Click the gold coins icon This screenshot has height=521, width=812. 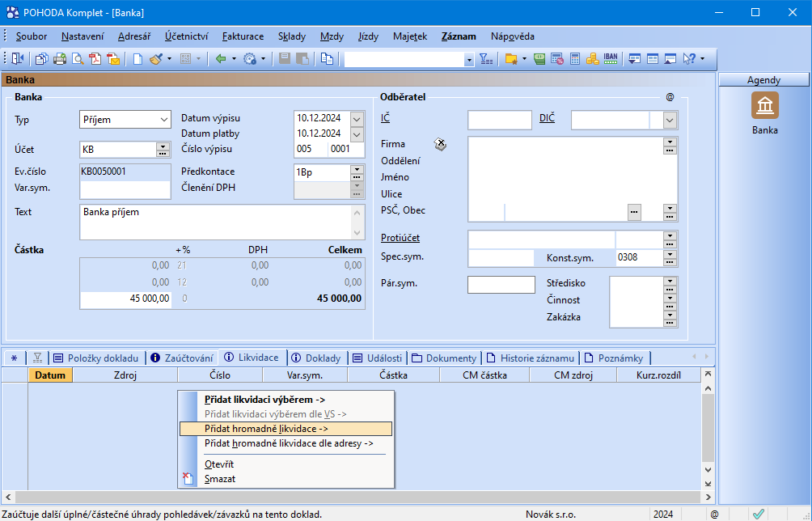593,59
